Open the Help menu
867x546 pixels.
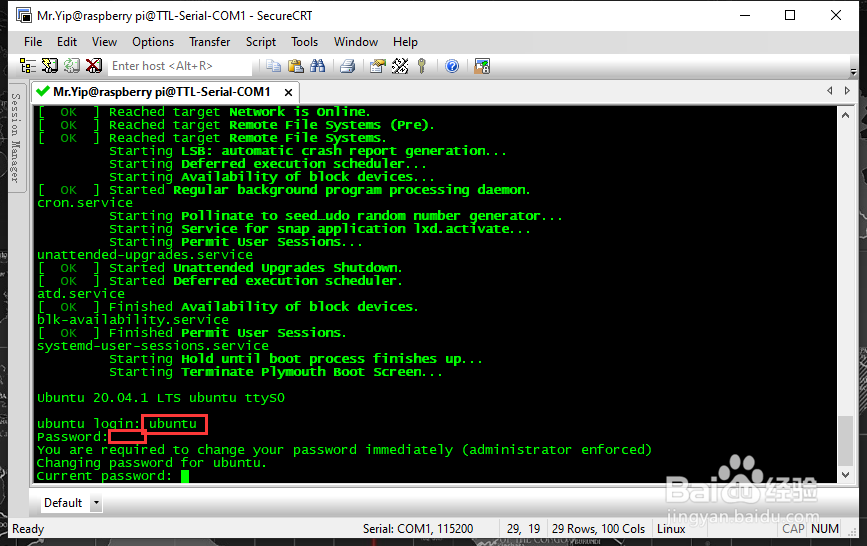click(x=405, y=42)
